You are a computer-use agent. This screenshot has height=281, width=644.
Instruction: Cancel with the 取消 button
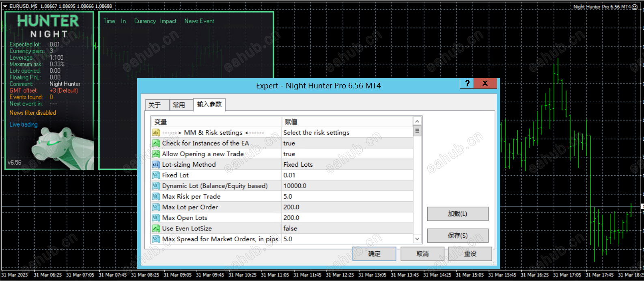[422, 254]
